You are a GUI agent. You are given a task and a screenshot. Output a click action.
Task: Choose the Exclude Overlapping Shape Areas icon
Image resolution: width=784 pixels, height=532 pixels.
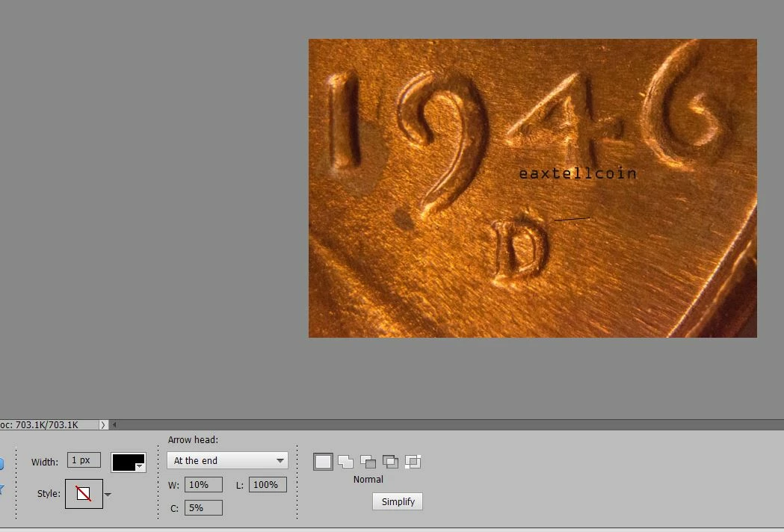[x=413, y=462]
